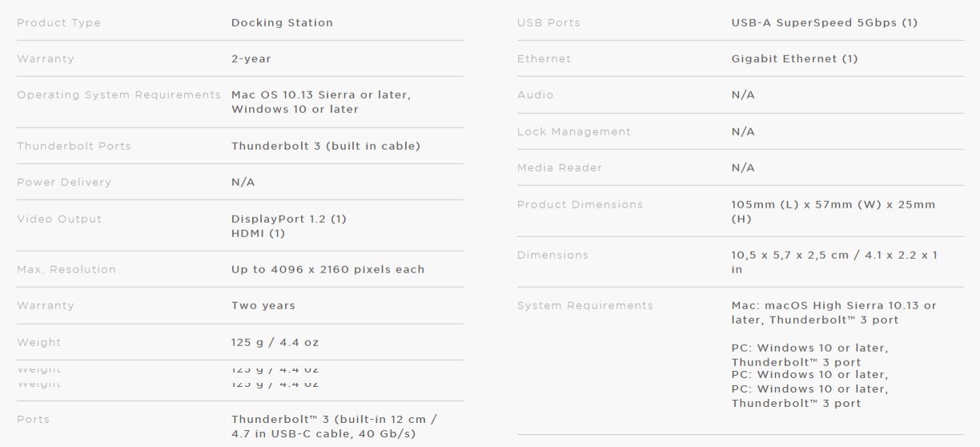Viewport: 980px width, 447px height.
Task: Click the "Max. Resolution" label
Action: (x=66, y=269)
